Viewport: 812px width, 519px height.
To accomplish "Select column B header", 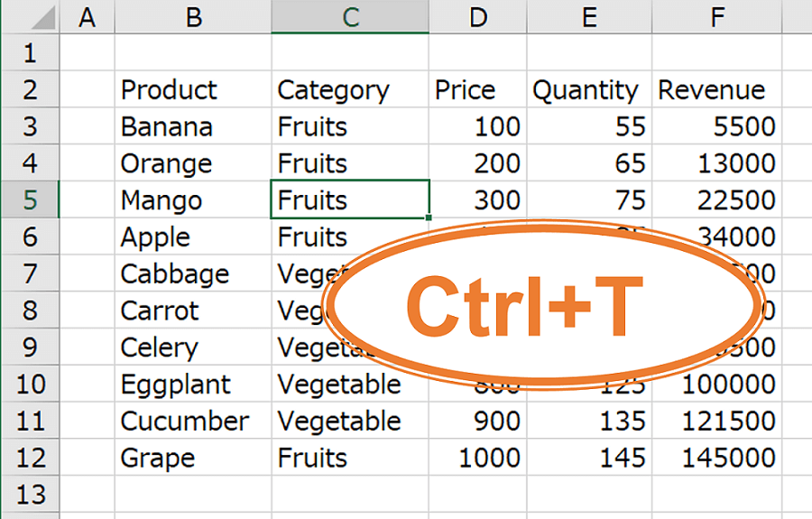I will 193,17.
